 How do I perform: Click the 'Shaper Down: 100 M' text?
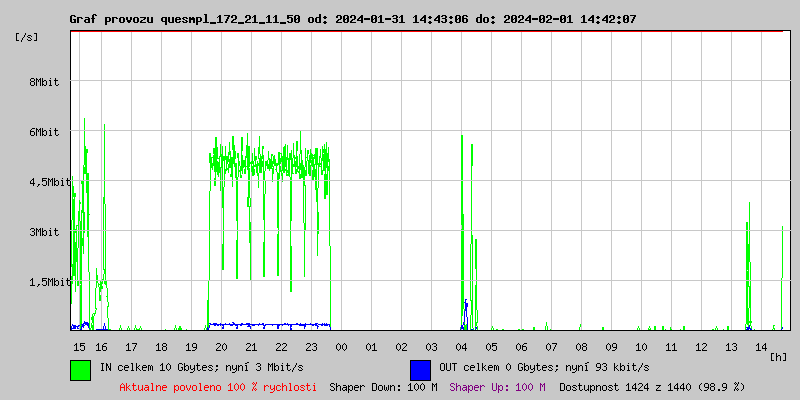(x=383, y=386)
